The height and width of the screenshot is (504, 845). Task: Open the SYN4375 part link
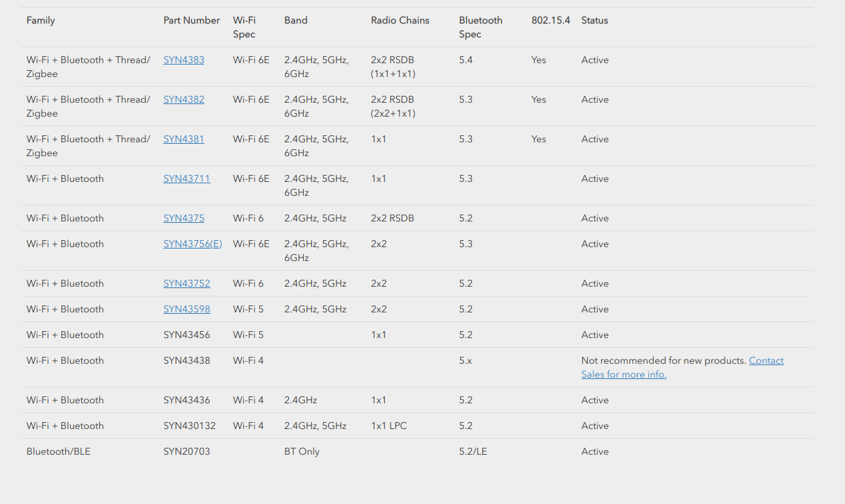183,218
